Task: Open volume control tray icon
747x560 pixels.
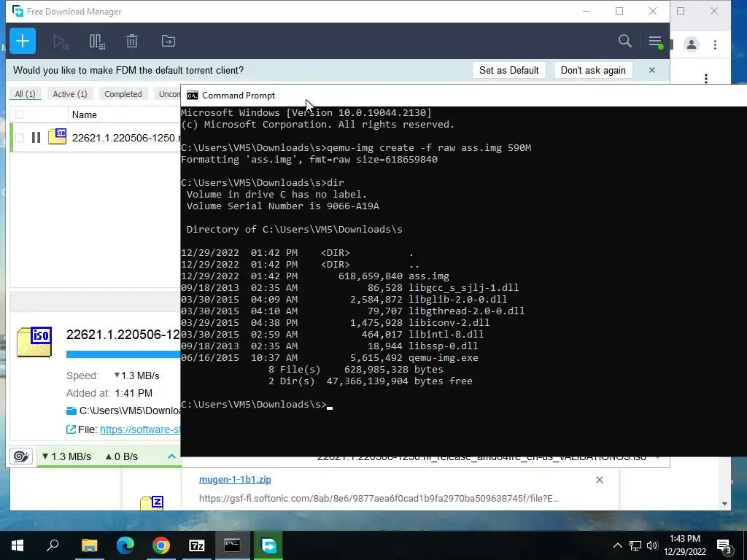Action: pyautogui.click(x=652, y=545)
